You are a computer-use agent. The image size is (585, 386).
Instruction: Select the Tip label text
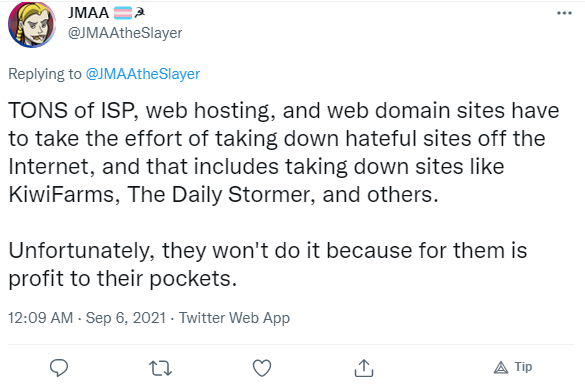(x=523, y=367)
